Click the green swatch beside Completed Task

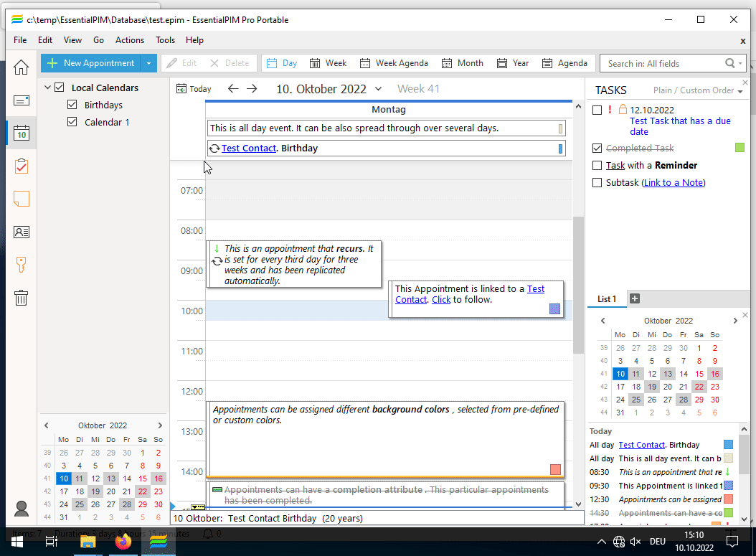(740, 148)
